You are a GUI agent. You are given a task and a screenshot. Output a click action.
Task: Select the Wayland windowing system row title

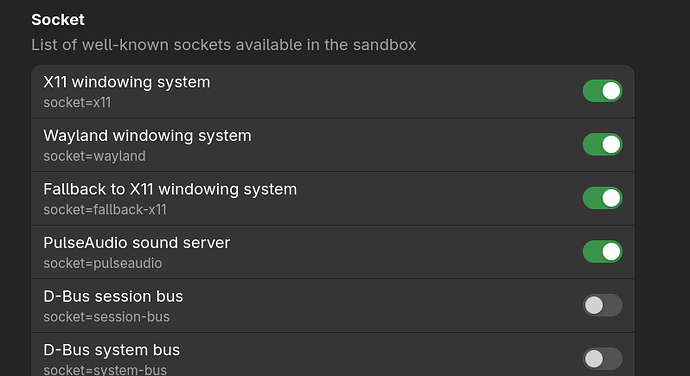pos(147,136)
